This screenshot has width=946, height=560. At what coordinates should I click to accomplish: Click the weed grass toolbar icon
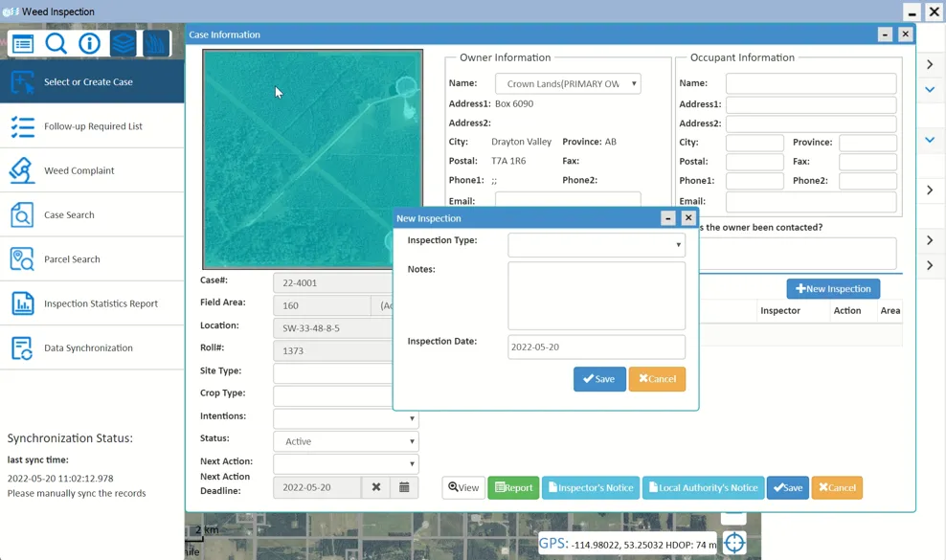click(x=156, y=44)
